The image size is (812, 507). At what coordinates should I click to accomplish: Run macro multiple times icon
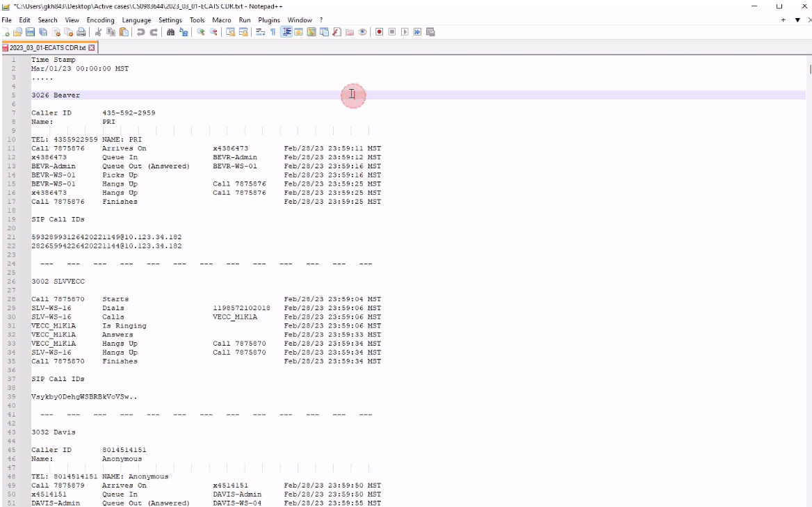[417, 32]
